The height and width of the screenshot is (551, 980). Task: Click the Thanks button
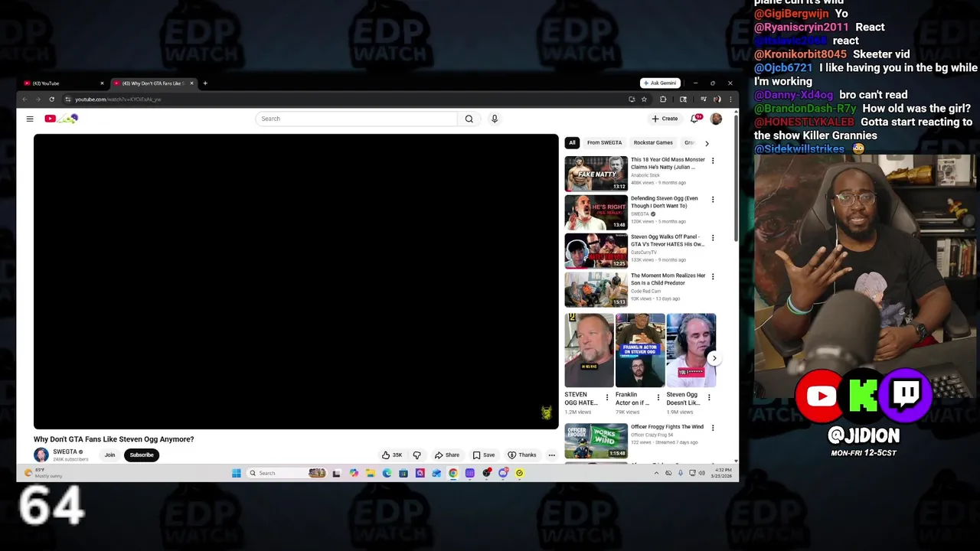(522, 455)
